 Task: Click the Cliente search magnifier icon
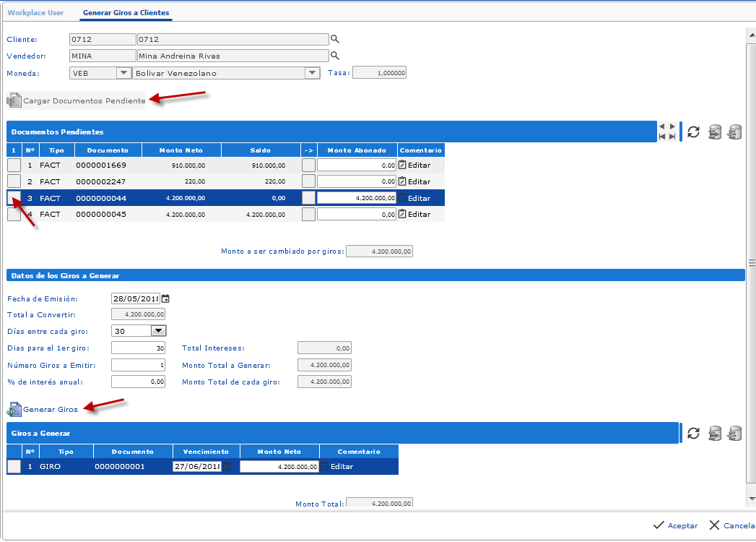click(334, 39)
